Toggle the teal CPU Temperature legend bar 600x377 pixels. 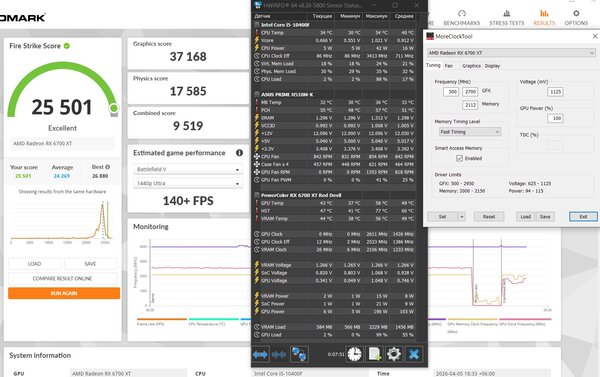pos(214,319)
